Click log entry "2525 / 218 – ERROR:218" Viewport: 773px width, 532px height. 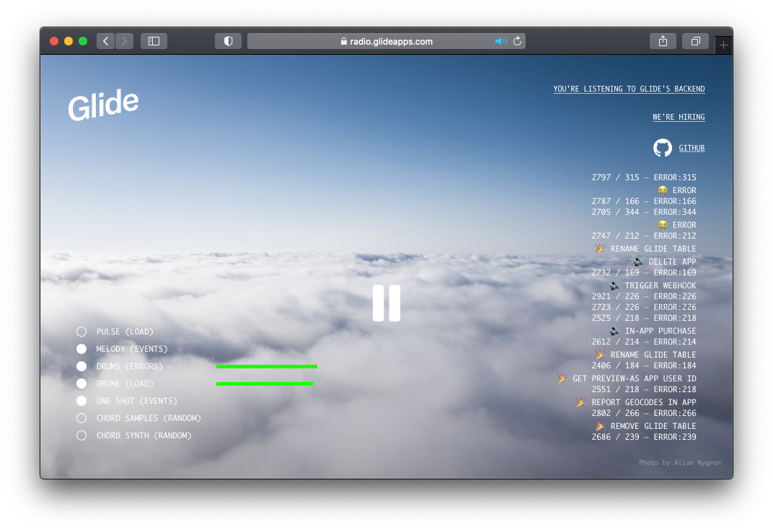click(644, 318)
